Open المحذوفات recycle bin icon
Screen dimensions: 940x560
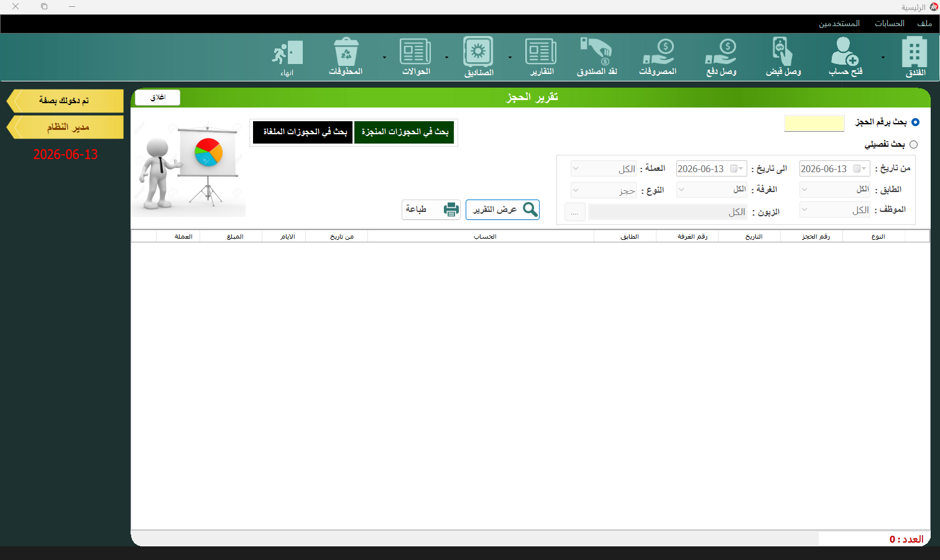tap(346, 57)
